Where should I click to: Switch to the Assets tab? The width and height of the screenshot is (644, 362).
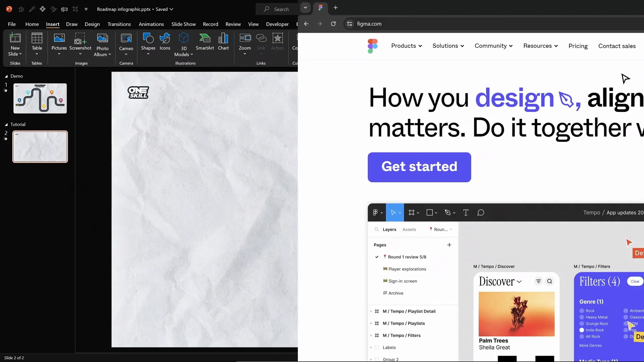tap(409, 230)
